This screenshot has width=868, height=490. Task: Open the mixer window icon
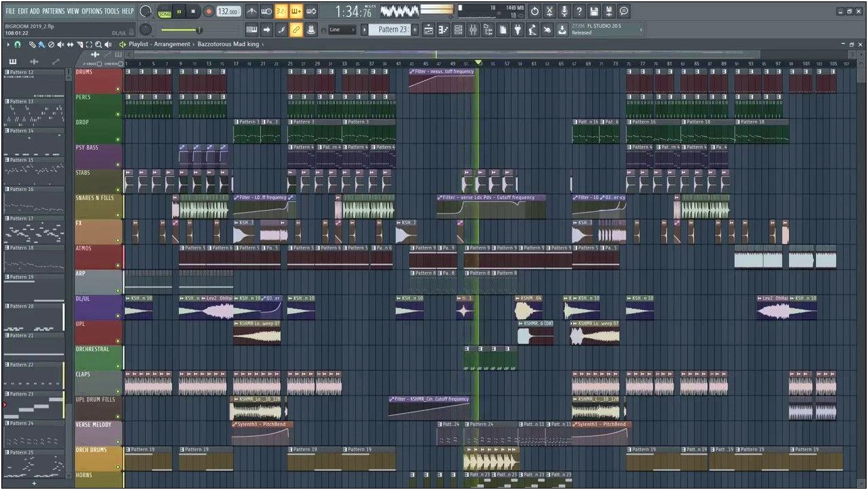[473, 30]
